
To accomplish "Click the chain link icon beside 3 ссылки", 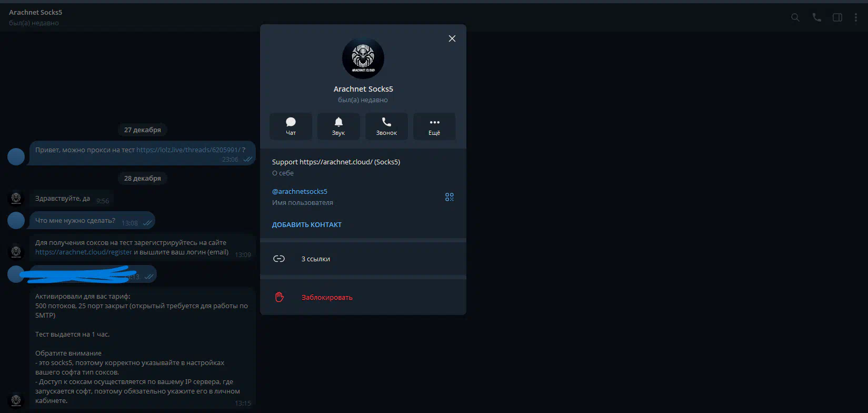I will tap(279, 259).
